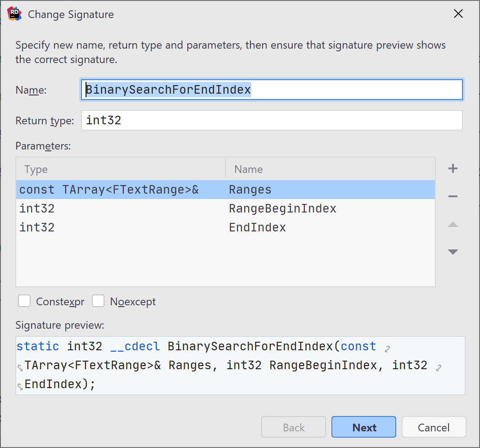Screen dimensions: 480x448
Task: Enable the Constexpr checkbox
Action: click(24, 301)
